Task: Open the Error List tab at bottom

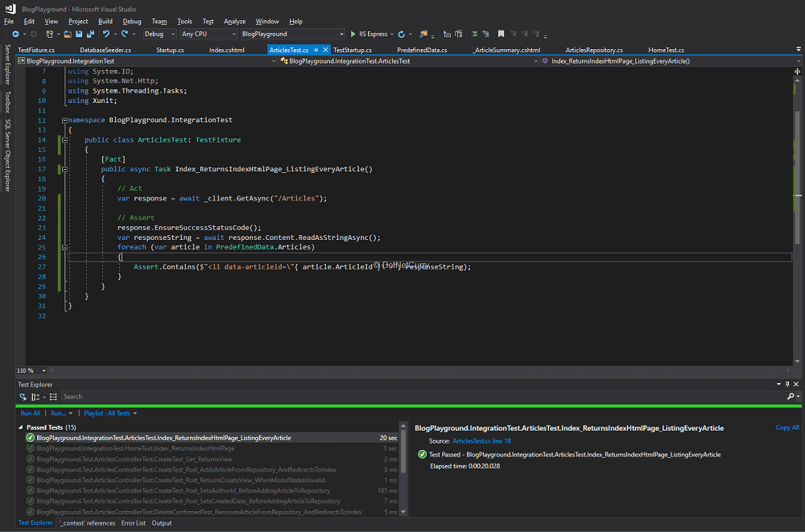Action: (134, 523)
